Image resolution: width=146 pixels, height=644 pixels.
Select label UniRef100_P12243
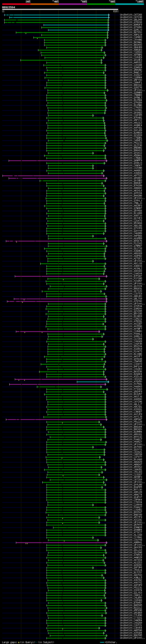[131, 243]
